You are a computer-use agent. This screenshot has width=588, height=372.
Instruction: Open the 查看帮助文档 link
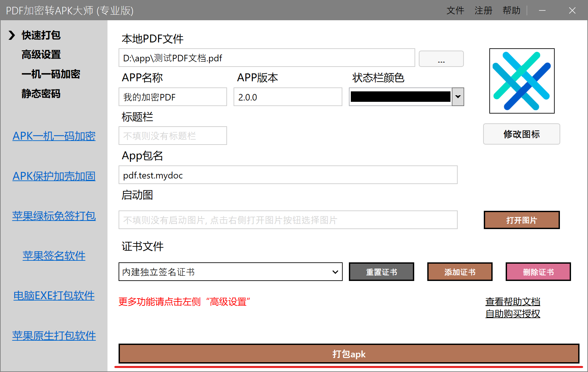[x=513, y=301]
